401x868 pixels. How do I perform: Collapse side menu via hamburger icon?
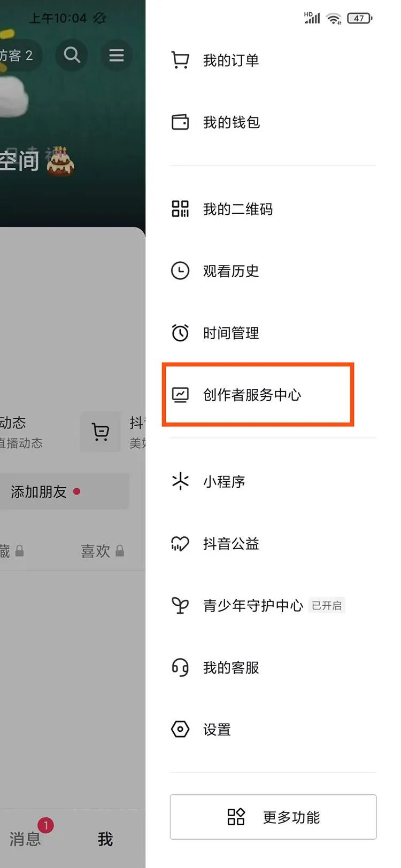(116, 55)
